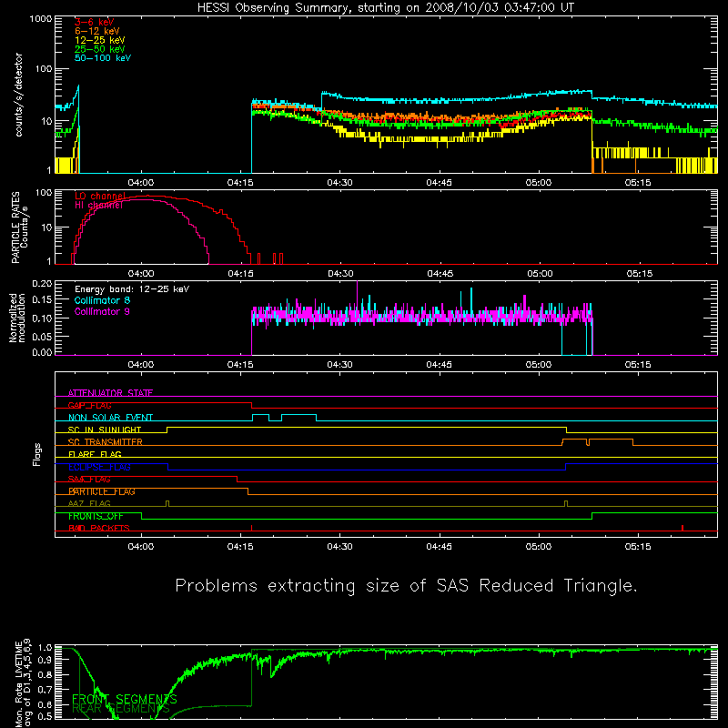
Task: Select the 3-6 keV legend label
Action: (x=94, y=22)
